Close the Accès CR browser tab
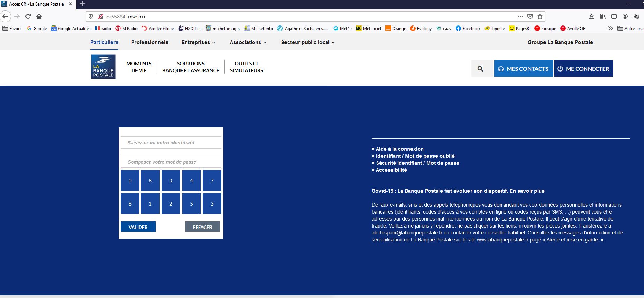 tap(71, 4)
